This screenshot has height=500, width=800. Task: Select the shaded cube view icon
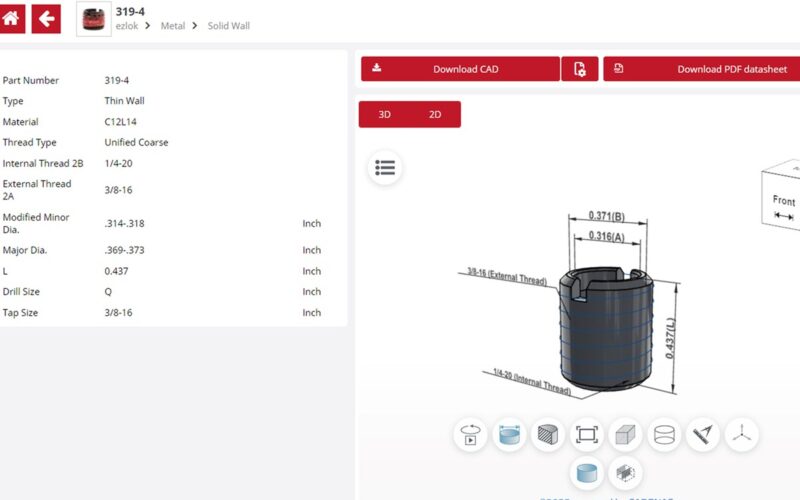(626, 435)
